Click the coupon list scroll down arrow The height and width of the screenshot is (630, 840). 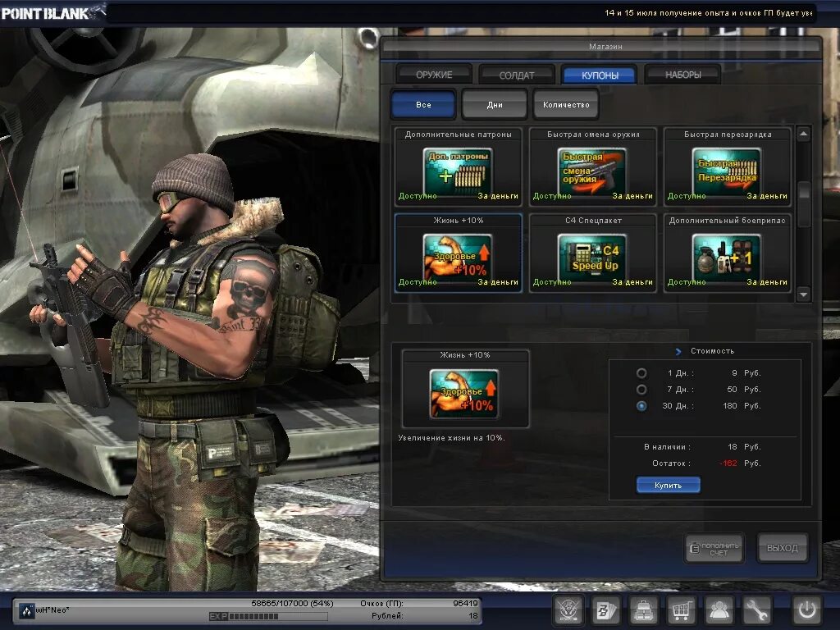point(804,294)
